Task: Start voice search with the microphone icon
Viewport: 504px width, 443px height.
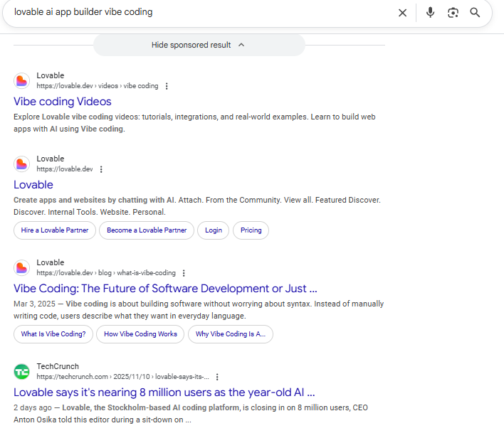Action: tap(430, 13)
